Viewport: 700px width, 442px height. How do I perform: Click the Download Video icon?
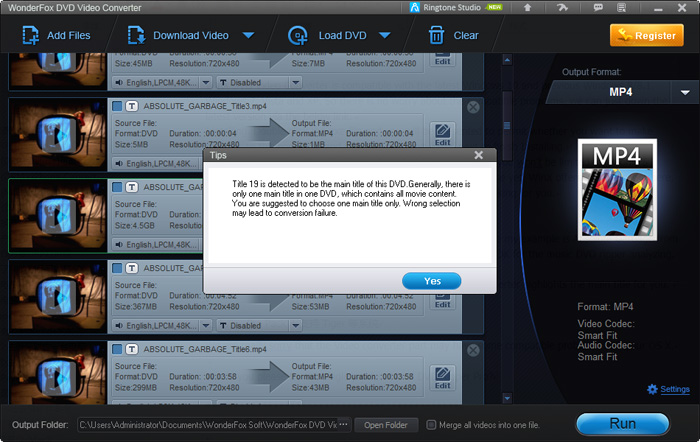(x=136, y=35)
